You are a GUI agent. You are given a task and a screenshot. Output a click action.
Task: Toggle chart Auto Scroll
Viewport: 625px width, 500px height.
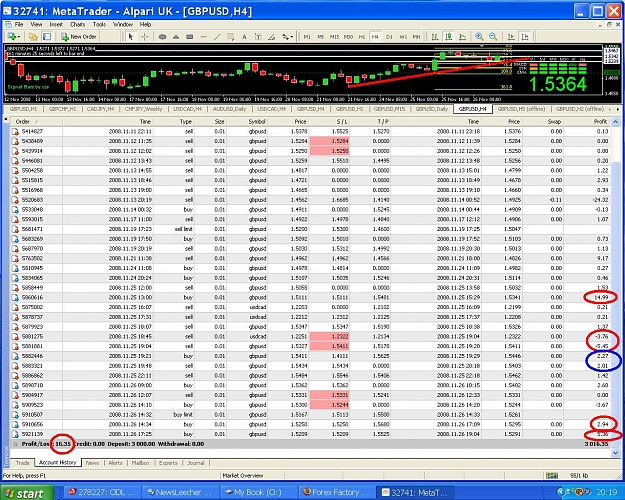click(511, 37)
